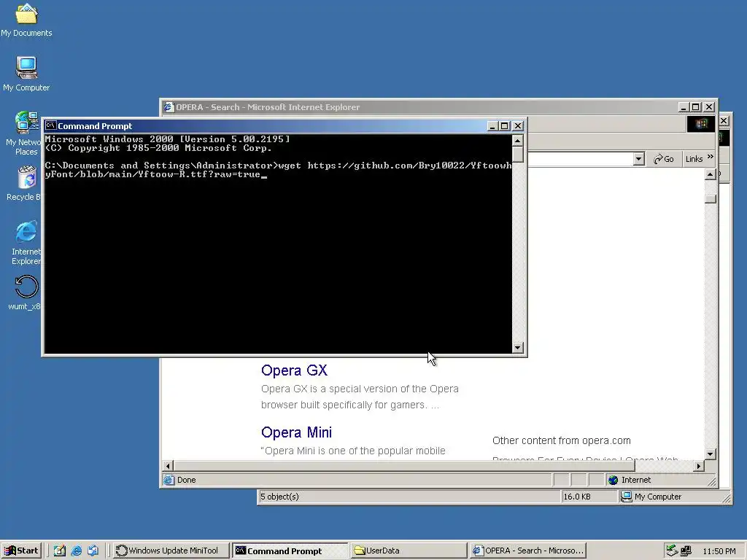The image size is (747, 560).
Task: Click the scroll up arrow in Command Prompt
Action: tap(518, 141)
